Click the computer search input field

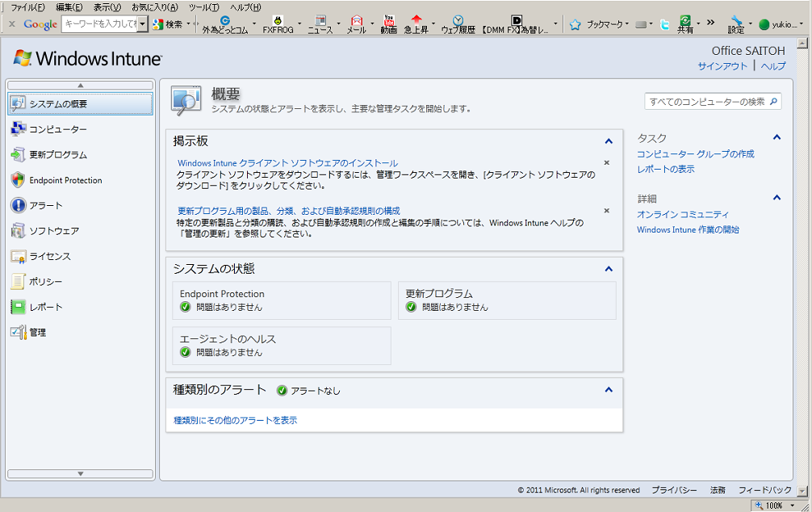pos(706,102)
